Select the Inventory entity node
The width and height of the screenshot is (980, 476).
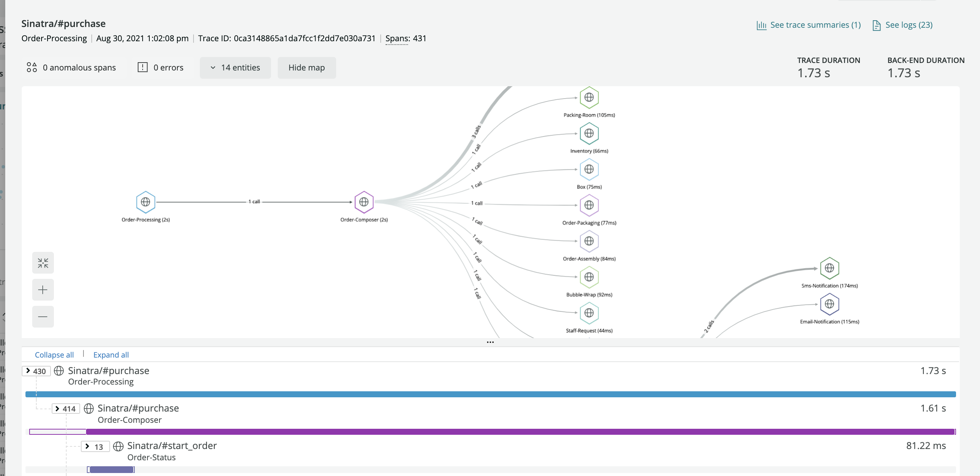point(588,133)
